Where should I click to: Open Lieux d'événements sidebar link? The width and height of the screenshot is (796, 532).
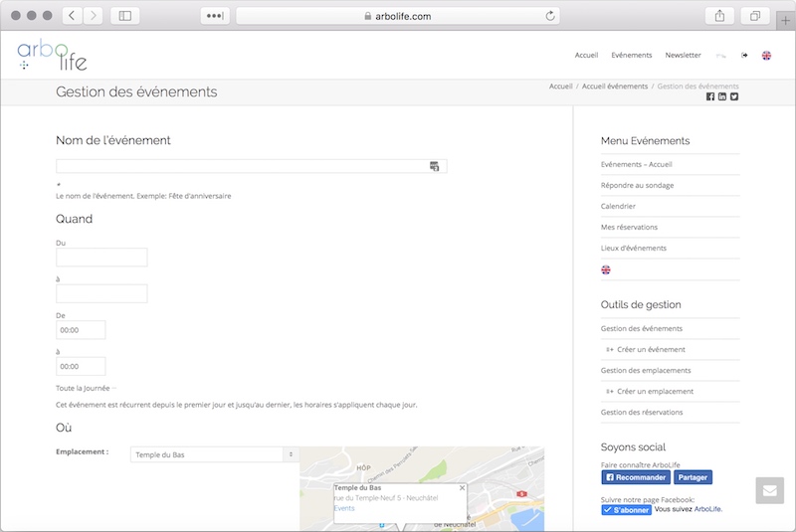(633, 248)
